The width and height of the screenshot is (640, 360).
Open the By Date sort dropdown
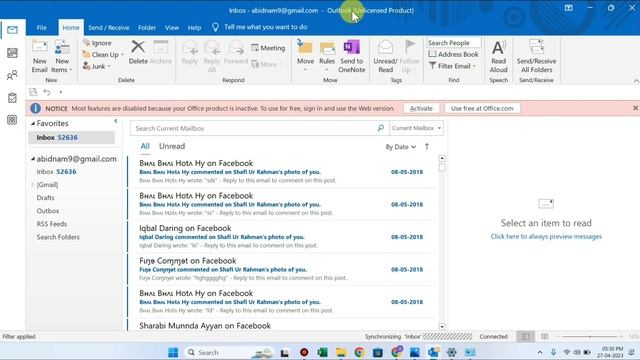pos(400,147)
